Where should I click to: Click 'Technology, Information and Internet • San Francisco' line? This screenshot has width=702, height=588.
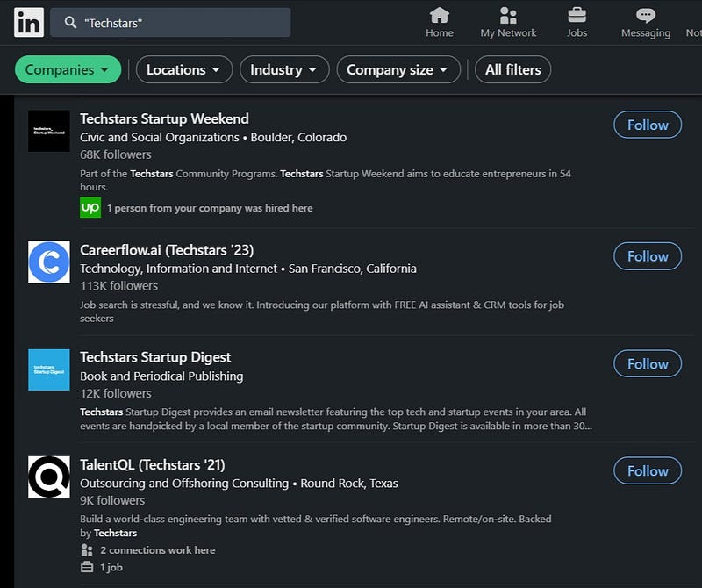pos(248,269)
